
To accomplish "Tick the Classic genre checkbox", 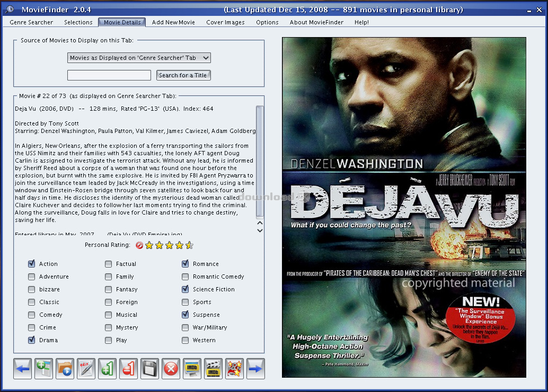I will (x=31, y=302).
